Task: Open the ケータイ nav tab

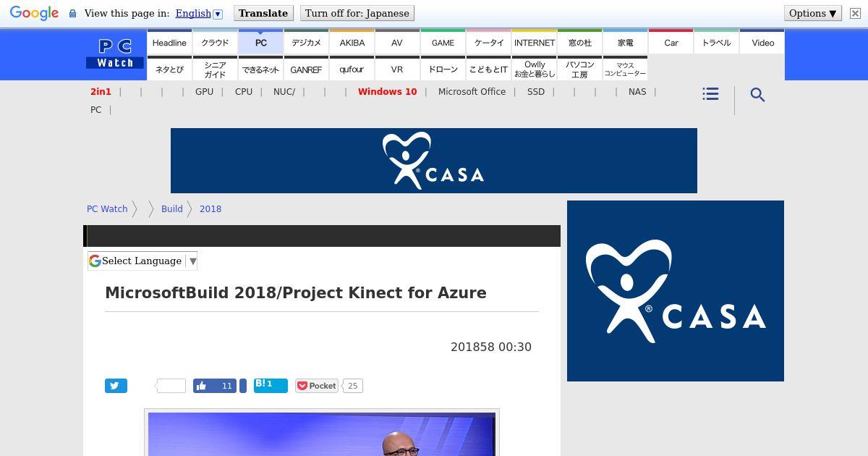Action: [x=488, y=43]
